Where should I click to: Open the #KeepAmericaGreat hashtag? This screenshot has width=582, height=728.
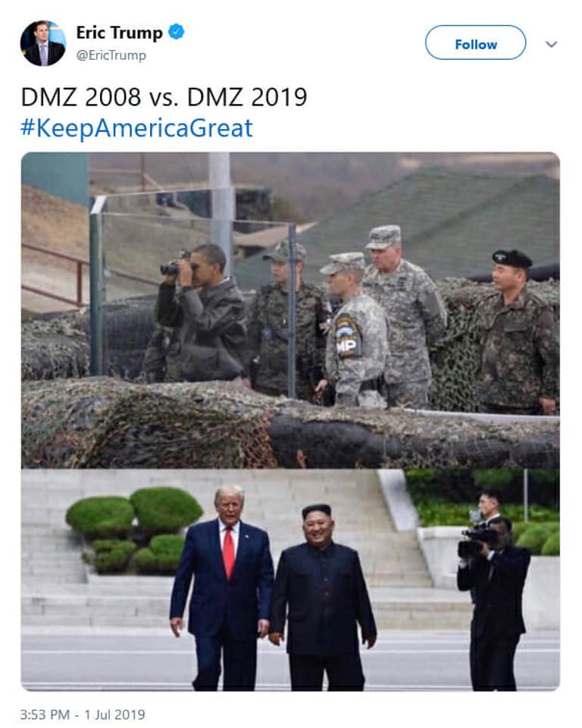[x=137, y=127]
